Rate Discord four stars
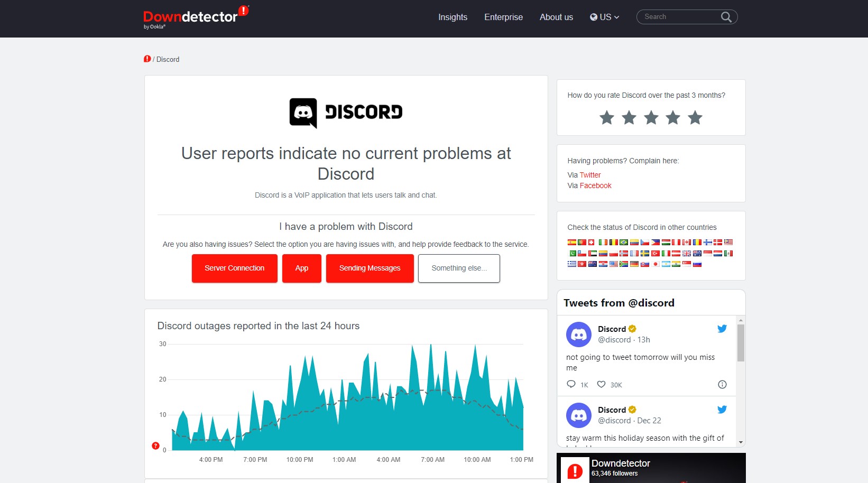 tap(673, 117)
